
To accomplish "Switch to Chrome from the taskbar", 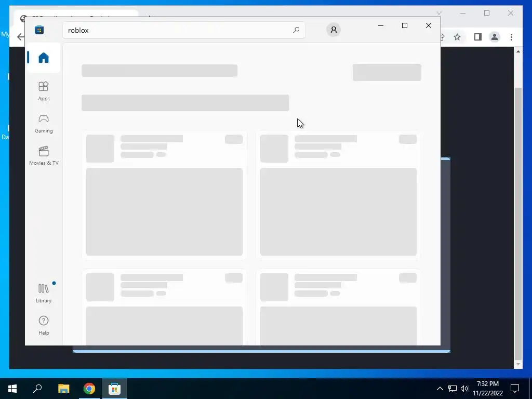I will click(89, 389).
